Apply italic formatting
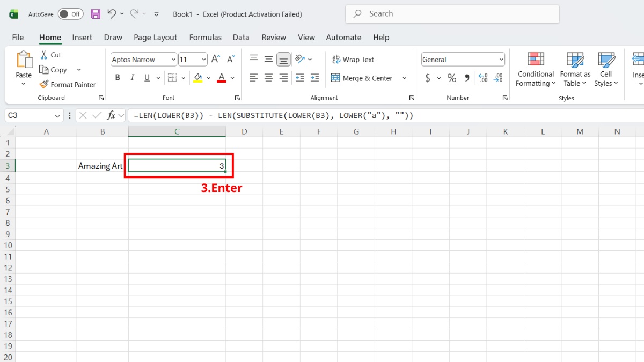Viewport: 644px width, 362px height. (132, 78)
